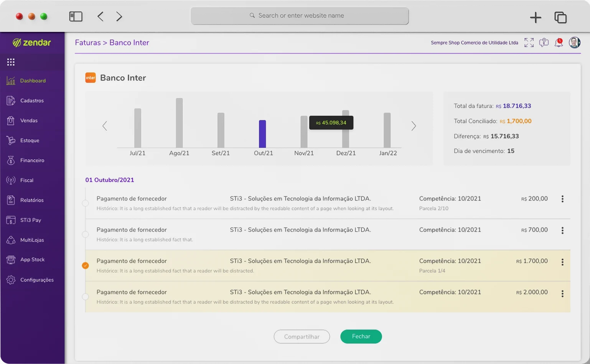This screenshot has height=364, width=590.
Task: Open the help chat question icon
Action: (x=544, y=43)
